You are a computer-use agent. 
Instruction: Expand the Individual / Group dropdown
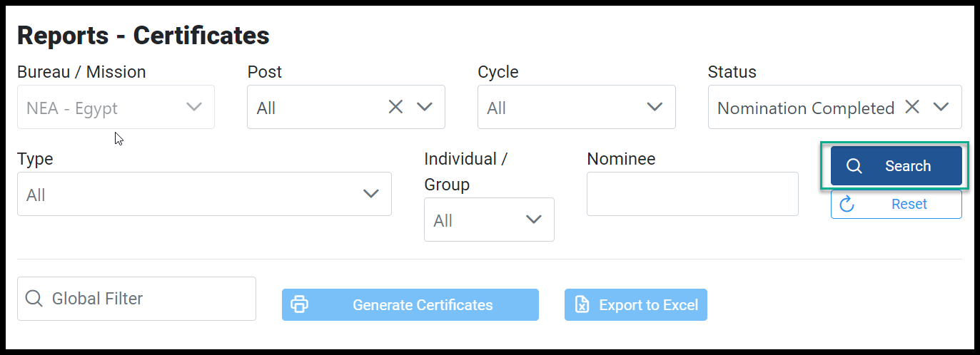(x=489, y=220)
